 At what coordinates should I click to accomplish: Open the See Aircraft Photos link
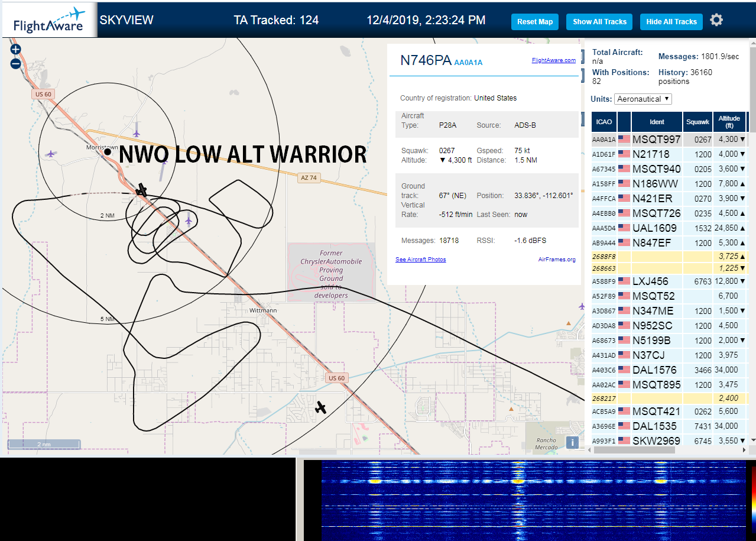pos(421,260)
